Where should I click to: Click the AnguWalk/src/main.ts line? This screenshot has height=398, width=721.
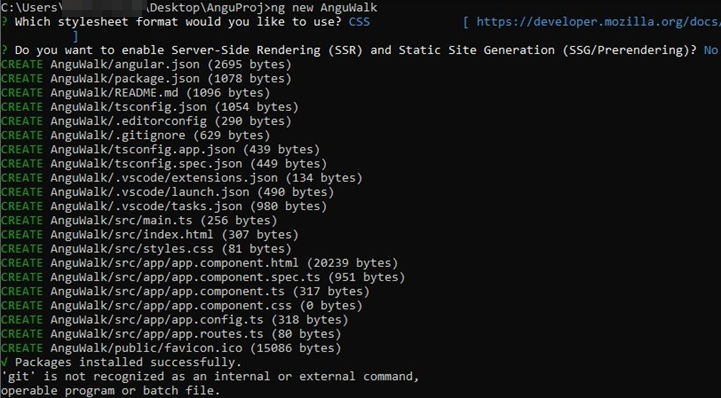(139, 221)
